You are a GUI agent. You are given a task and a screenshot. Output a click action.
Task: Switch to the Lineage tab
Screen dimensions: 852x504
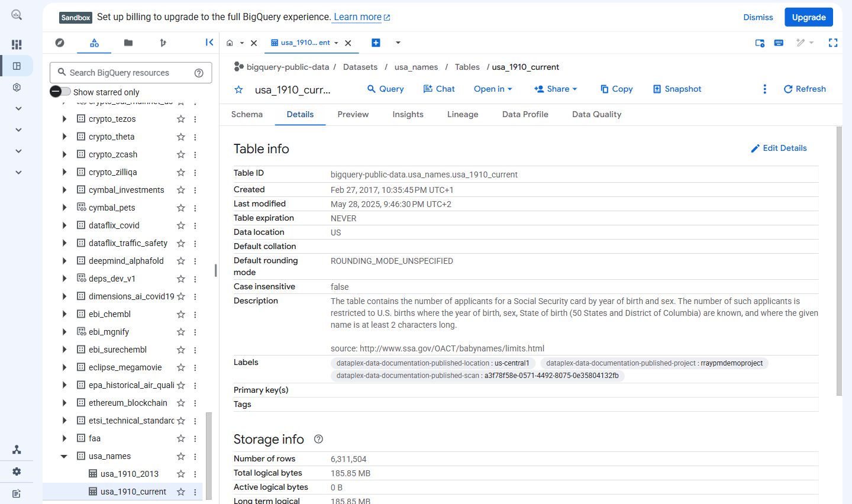pos(463,114)
